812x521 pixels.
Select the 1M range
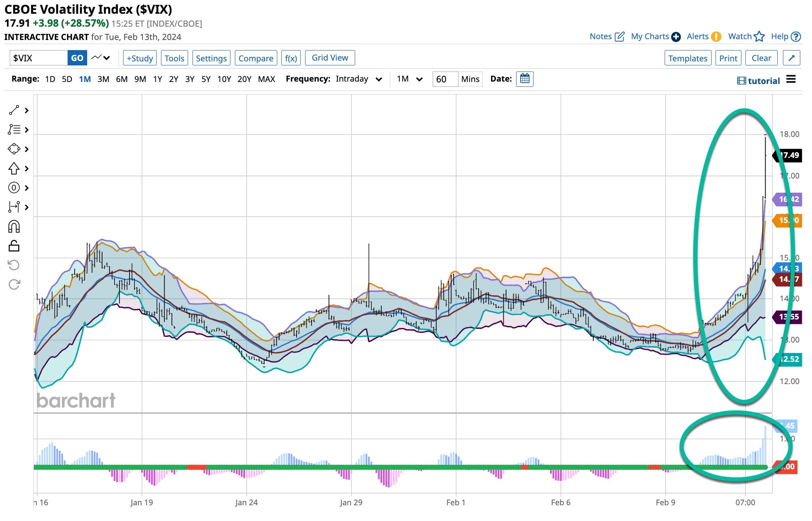[x=85, y=79]
